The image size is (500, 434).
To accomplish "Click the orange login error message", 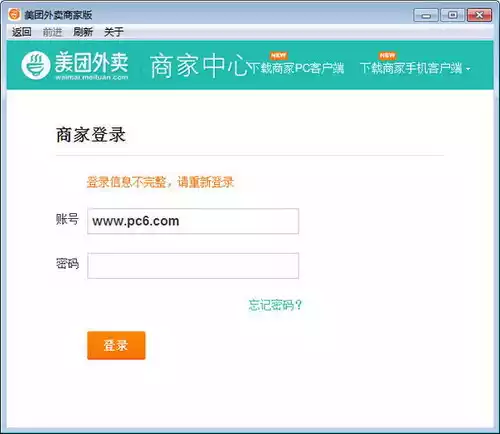I will point(160,182).
